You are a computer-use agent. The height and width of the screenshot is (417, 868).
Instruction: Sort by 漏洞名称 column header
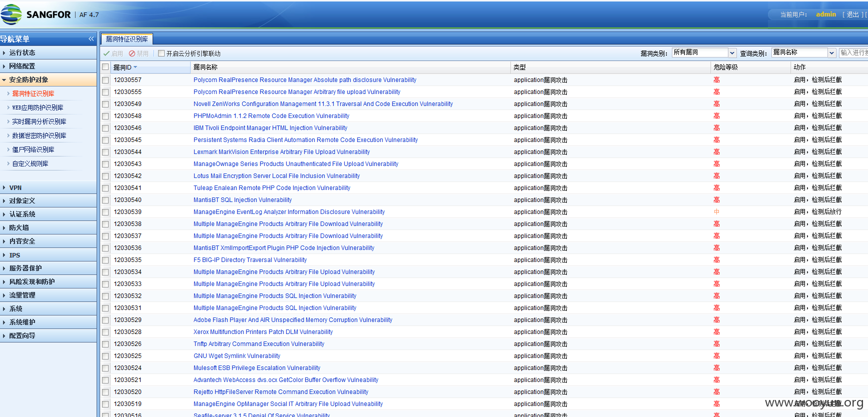pos(350,67)
